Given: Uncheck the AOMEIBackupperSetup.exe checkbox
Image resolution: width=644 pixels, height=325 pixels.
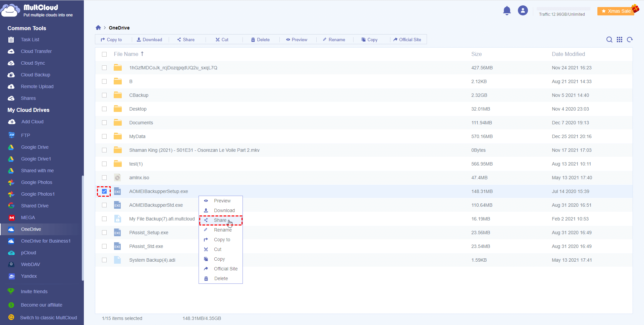Looking at the screenshot, I should [x=104, y=191].
